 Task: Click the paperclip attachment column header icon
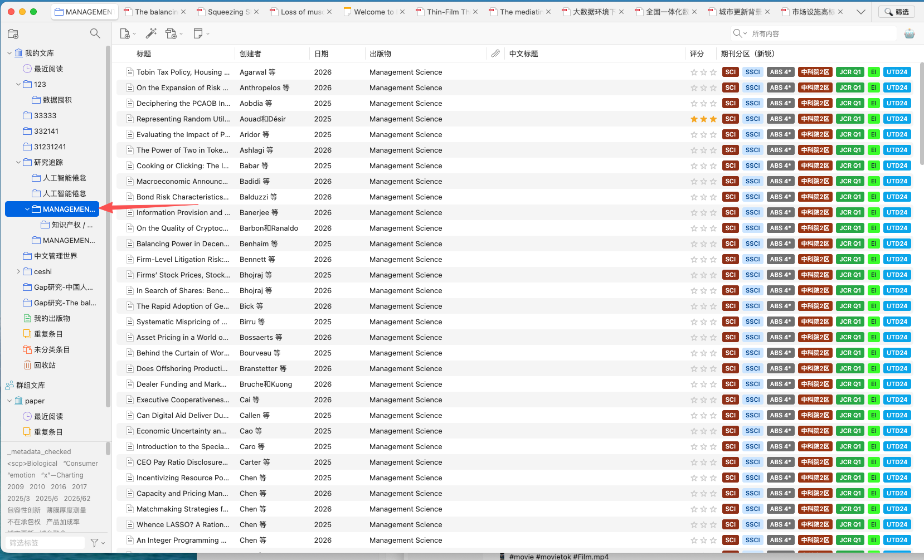495,53
